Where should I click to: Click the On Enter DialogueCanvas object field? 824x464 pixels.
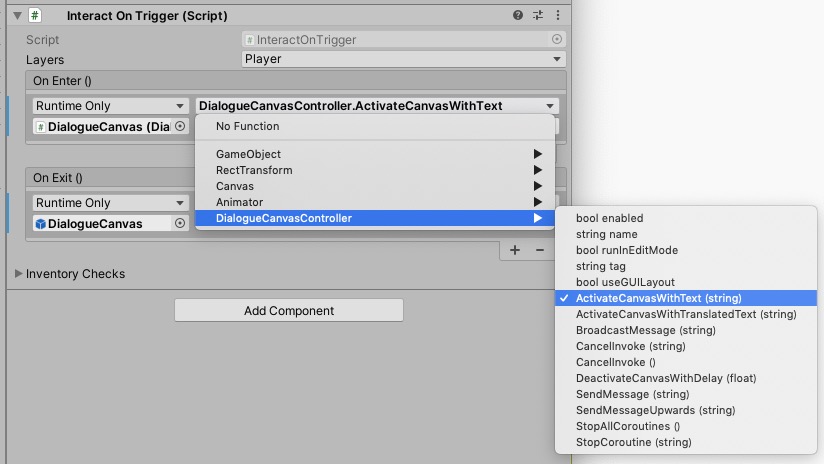pyautogui.click(x=103, y=127)
